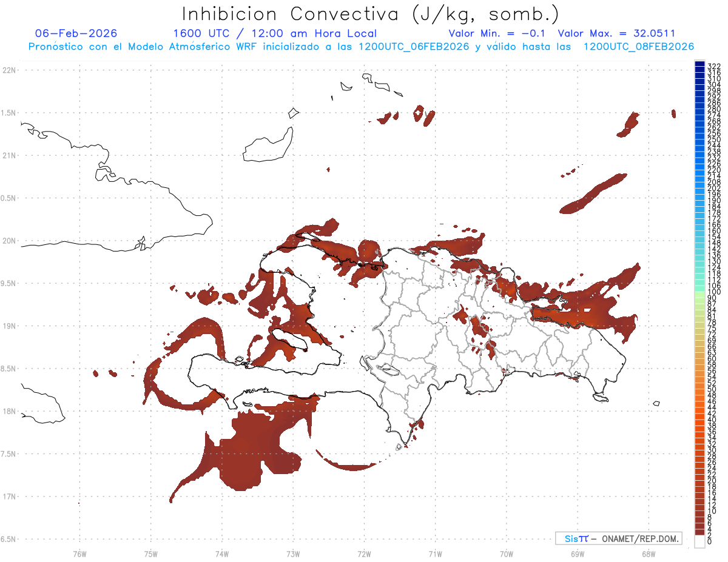
Task: Click the "0" value on the color scale
Action: pos(710,540)
